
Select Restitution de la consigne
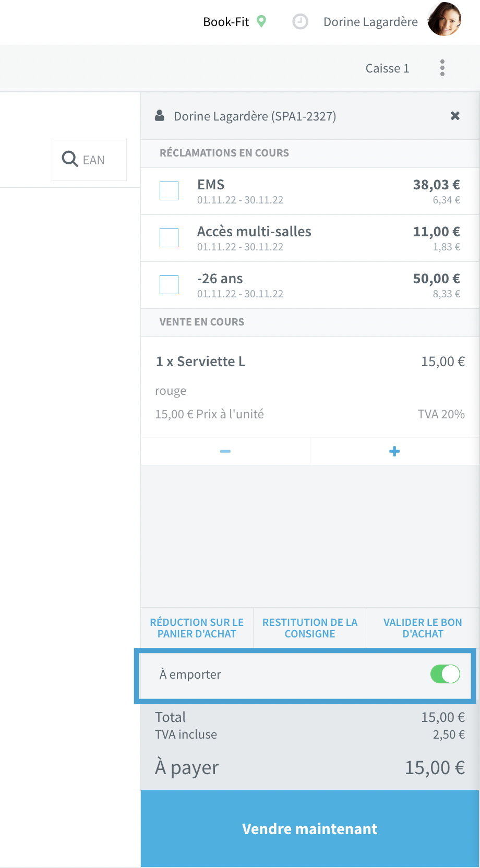pos(310,628)
